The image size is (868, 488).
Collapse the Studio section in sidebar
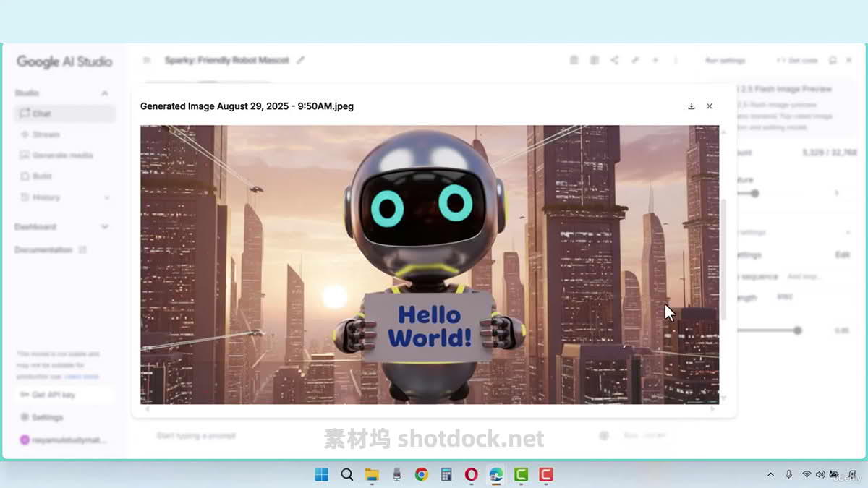click(x=104, y=93)
